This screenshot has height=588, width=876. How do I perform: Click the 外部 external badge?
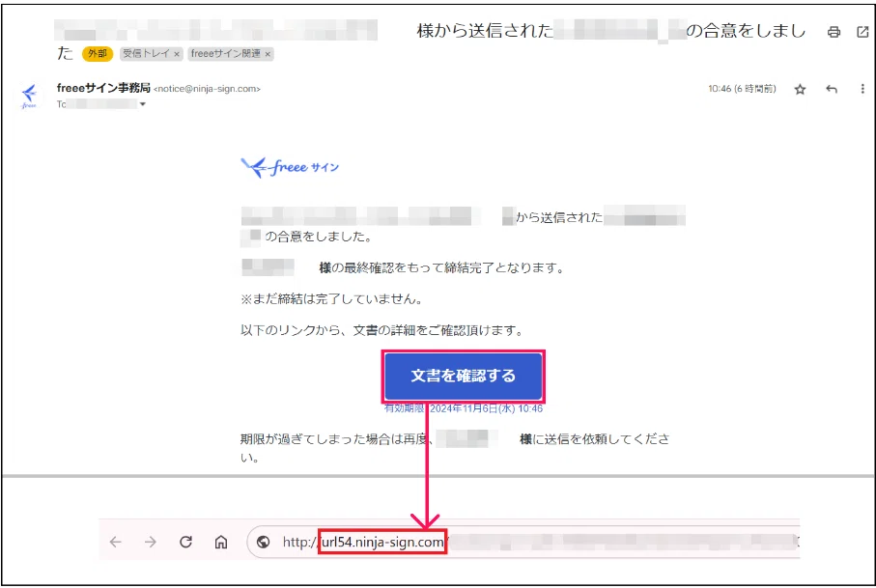[98, 54]
